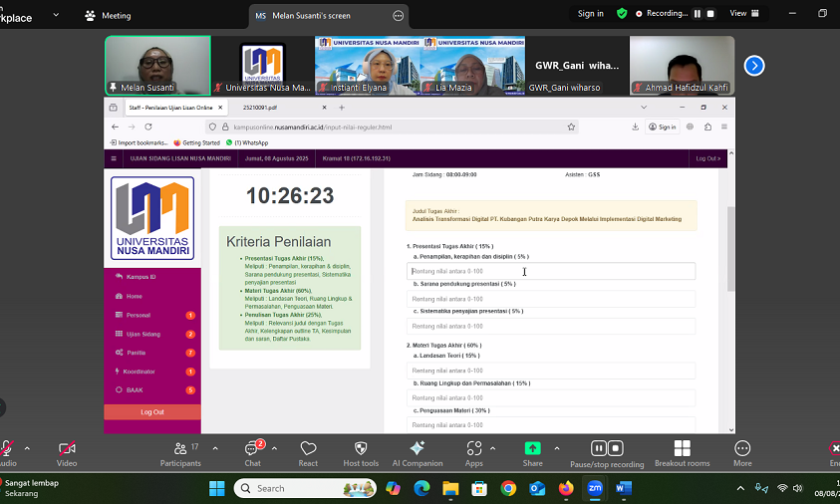Select Ahmad Hafidzul Kahfi's video thumbnail
The height and width of the screenshot is (504, 840).
click(x=682, y=66)
